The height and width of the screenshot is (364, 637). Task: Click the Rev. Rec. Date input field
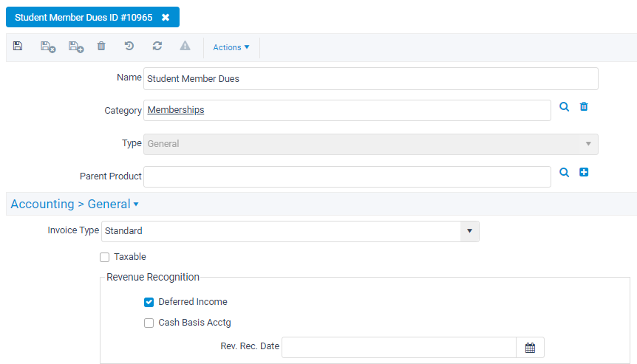pyautogui.click(x=399, y=347)
